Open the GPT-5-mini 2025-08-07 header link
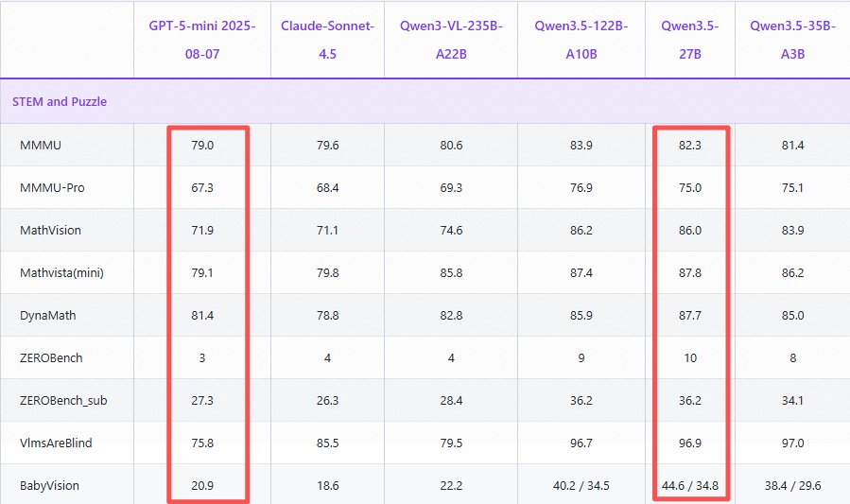 click(202, 40)
